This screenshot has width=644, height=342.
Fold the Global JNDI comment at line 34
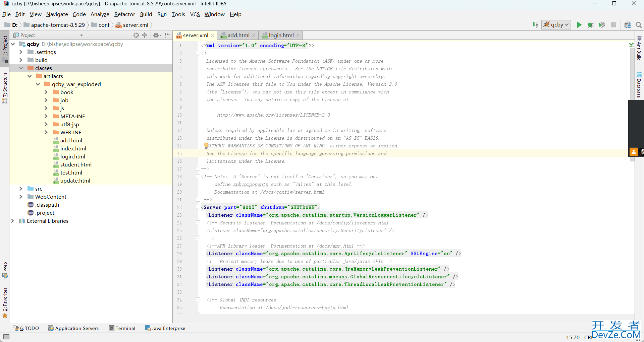pyautogui.click(x=198, y=300)
